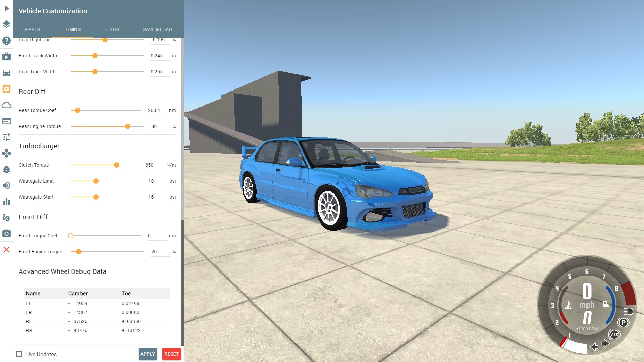Click the Name column header
Image resolution: width=644 pixels, height=362 pixels.
coord(33,293)
